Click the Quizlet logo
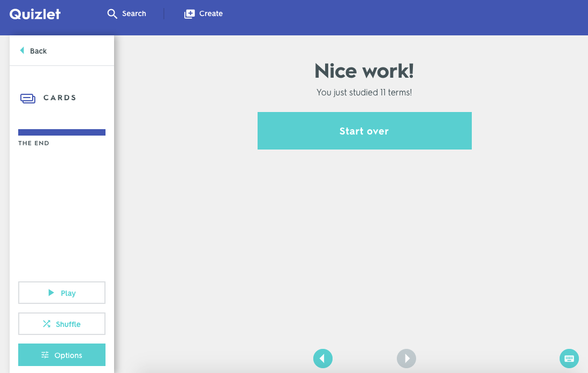588x373 pixels. (35, 14)
